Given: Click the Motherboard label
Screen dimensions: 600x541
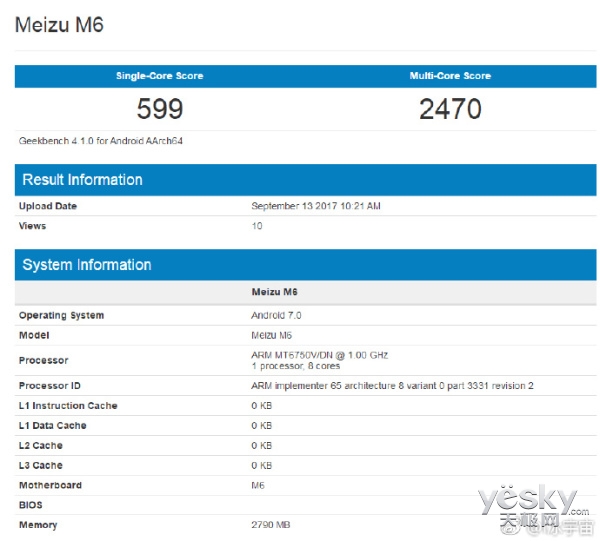Looking at the screenshot, I should pyautogui.click(x=50, y=485).
